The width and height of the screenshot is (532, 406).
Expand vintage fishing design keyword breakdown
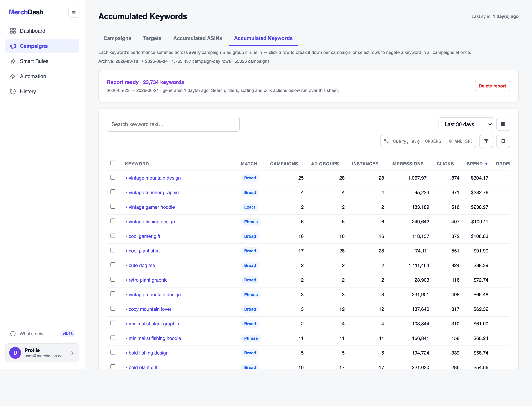pyautogui.click(x=126, y=222)
